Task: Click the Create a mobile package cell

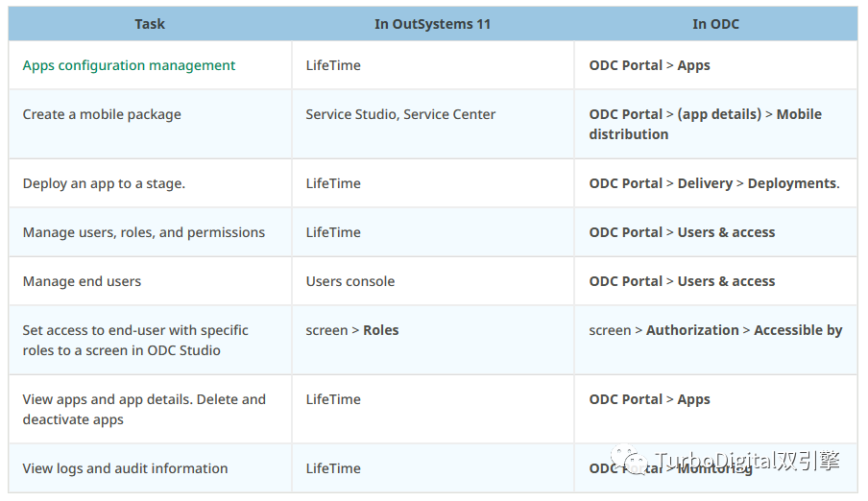Action: coord(102,114)
